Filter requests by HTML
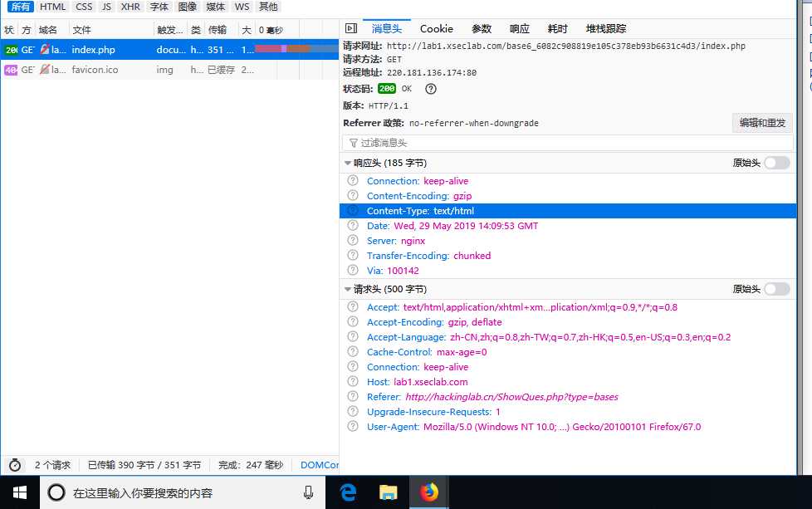This screenshot has width=812, height=509. coord(53,7)
